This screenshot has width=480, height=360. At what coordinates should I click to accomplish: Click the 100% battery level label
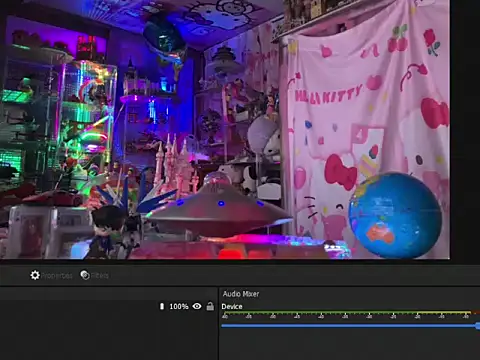tap(179, 306)
